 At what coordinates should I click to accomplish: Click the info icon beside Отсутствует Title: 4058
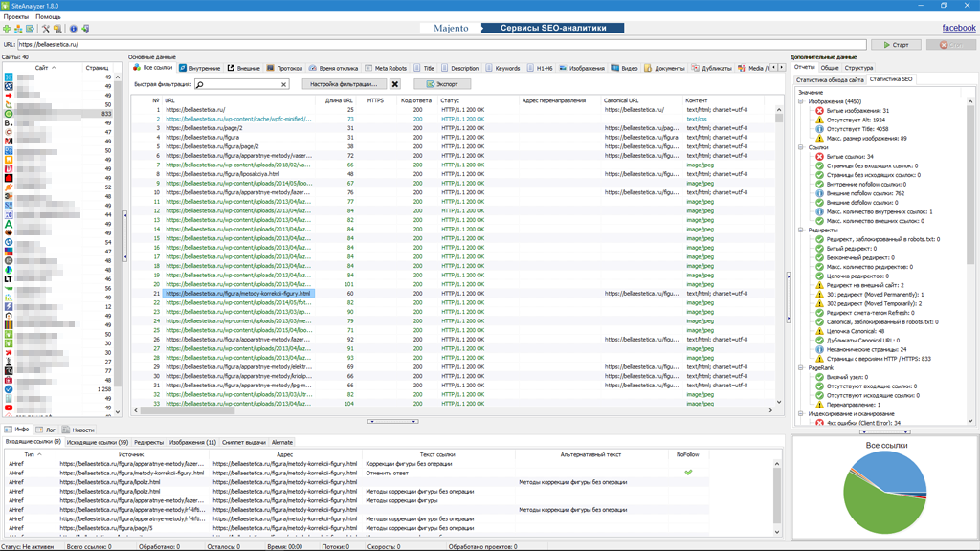[x=819, y=129]
